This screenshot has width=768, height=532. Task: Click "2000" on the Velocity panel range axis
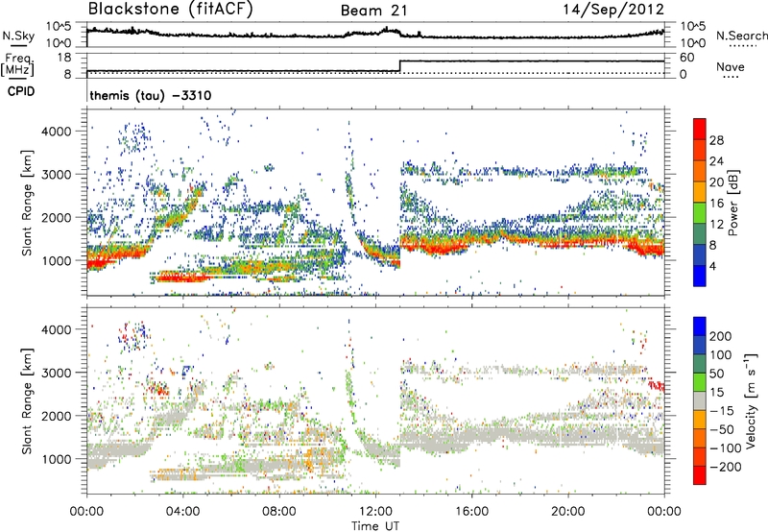click(x=56, y=416)
